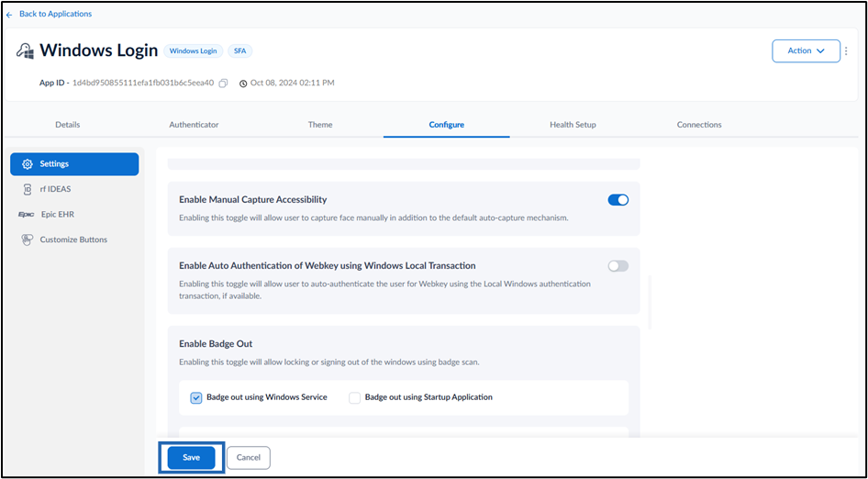Screen dimensions: 868x479
Task: Click the Enable Badge Out heading
Action: pyautogui.click(x=216, y=344)
